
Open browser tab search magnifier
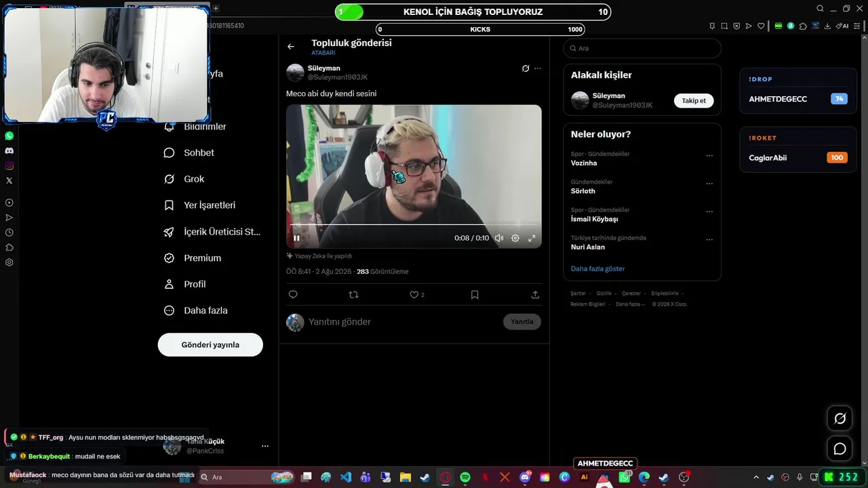pyautogui.click(x=820, y=9)
